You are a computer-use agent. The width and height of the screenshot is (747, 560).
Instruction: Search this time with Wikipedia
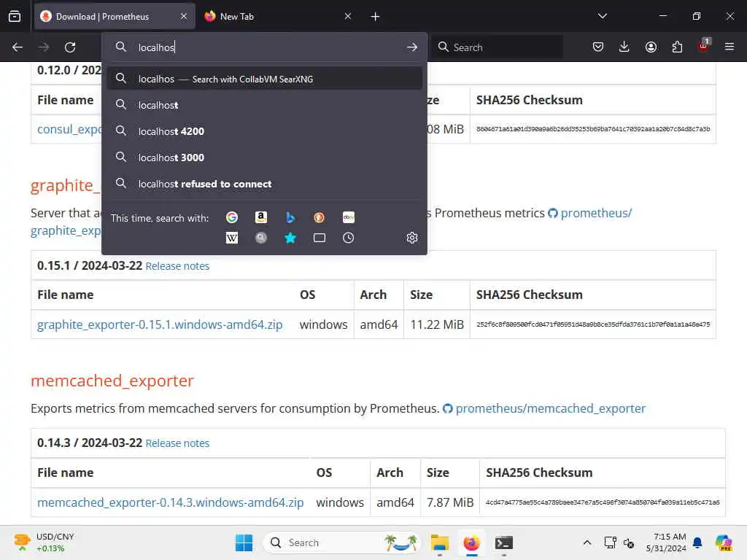point(231,238)
